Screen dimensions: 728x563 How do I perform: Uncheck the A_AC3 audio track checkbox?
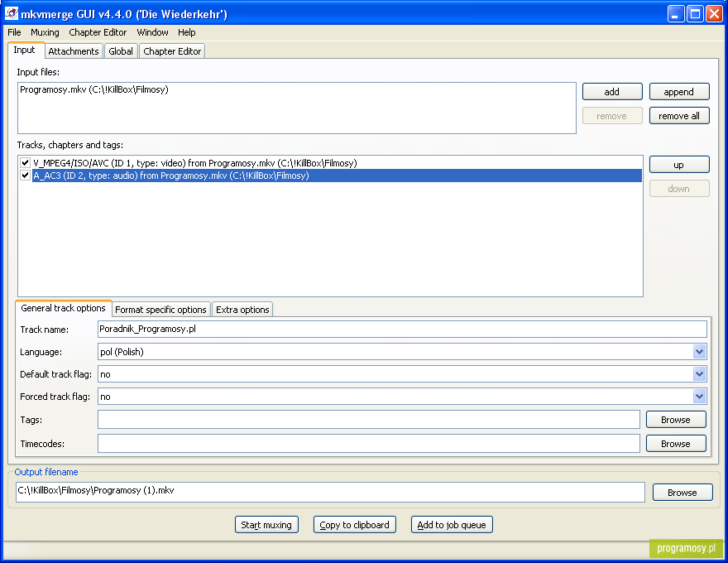pyautogui.click(x=25, y=176)
